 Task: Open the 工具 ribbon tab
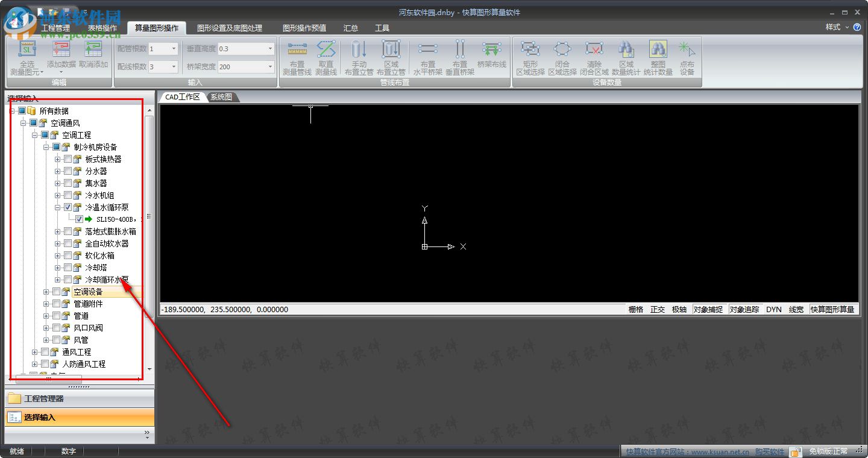(x=382, y=28)
